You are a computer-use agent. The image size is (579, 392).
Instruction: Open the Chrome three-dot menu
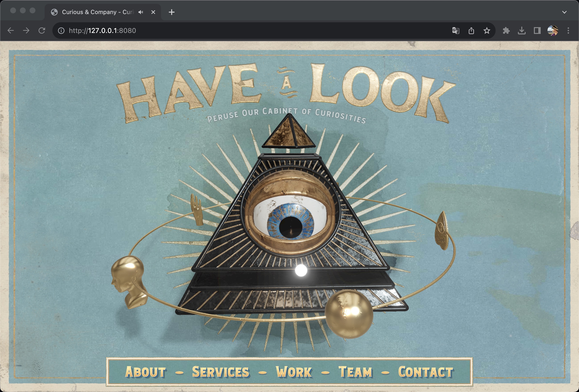pos(568,31)
